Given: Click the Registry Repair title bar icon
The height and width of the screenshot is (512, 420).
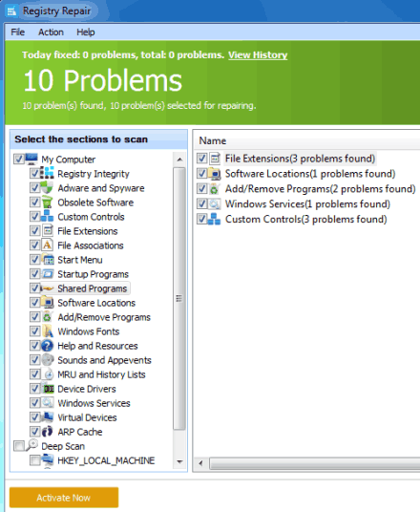Looking at the screenshot, I should [11, 11].
